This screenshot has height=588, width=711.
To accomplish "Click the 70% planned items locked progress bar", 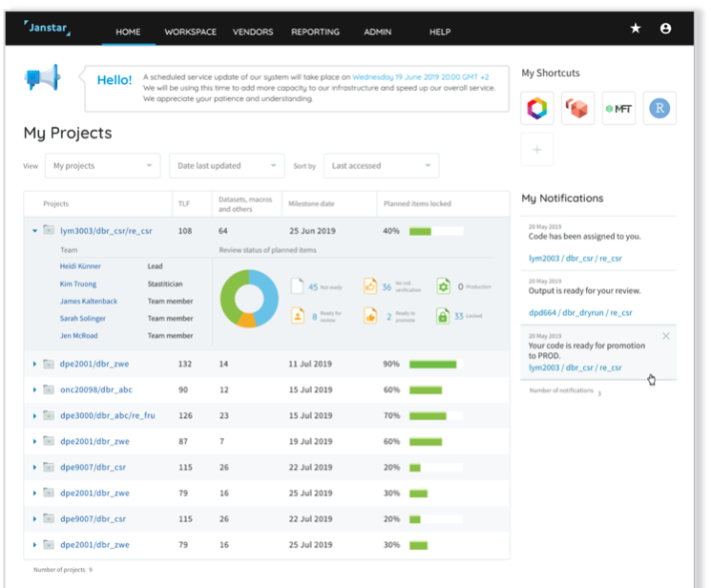I will 436,416.
